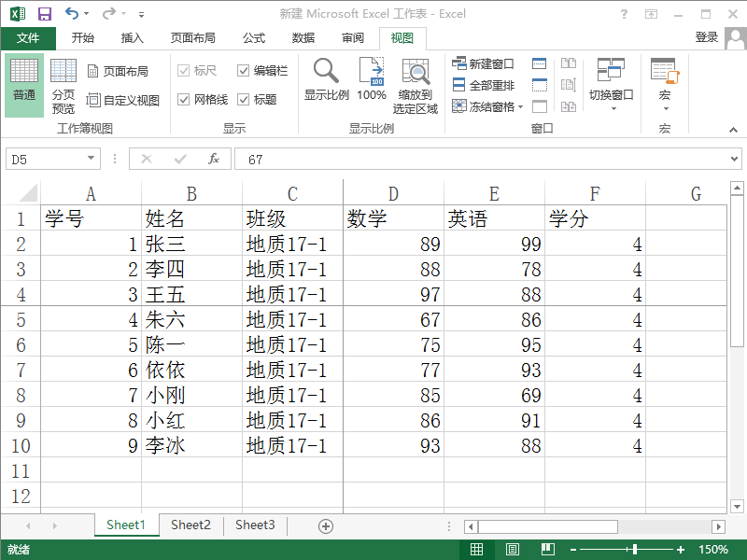Click Sign in (登录) link
747x560 pixels.
[707, 37]
